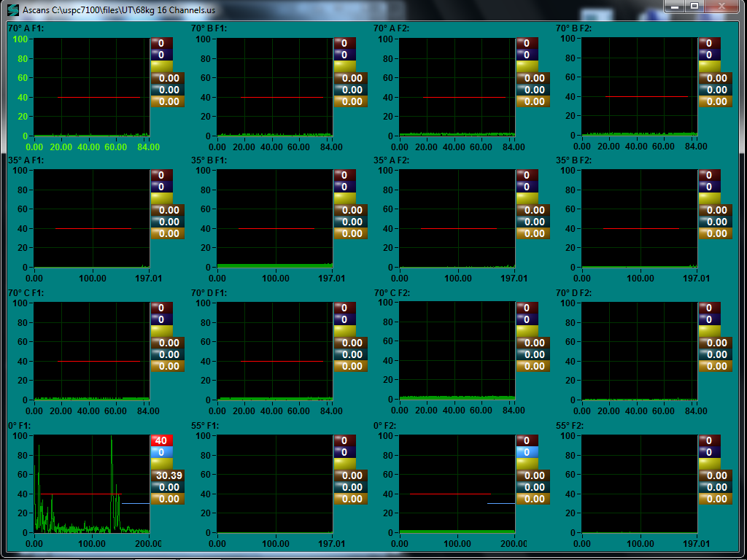Click the window title 'Ascans C:\uspc7100\files\UT\68kg 16 Channels.us'
Viewport: 747px width, 560px height.
coord(119,10)
